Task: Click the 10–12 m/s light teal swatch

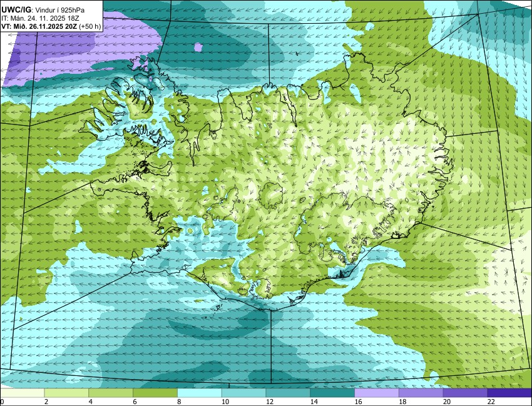Action: [x=243, y=393]
